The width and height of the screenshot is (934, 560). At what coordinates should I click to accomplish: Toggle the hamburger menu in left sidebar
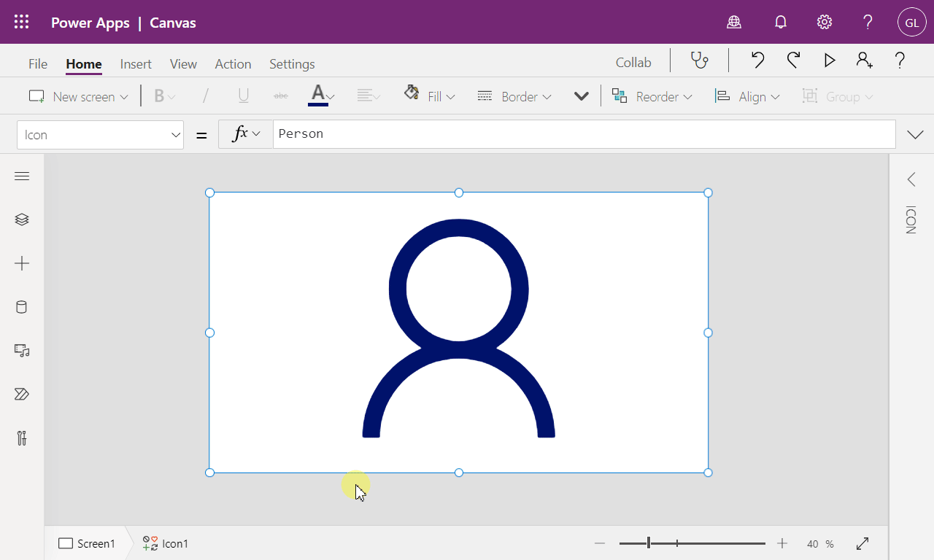tap(22, 176)
